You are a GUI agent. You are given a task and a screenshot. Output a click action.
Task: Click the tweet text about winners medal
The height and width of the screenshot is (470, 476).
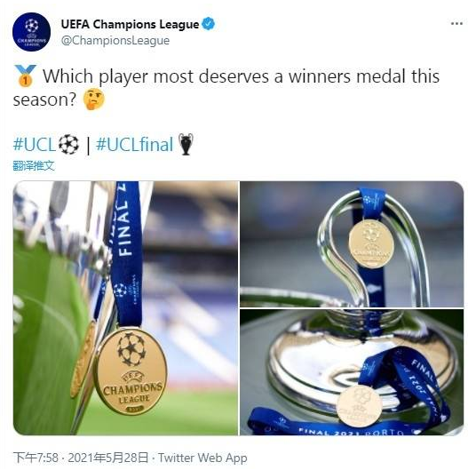pyautogui.click(x=226, y=87)
